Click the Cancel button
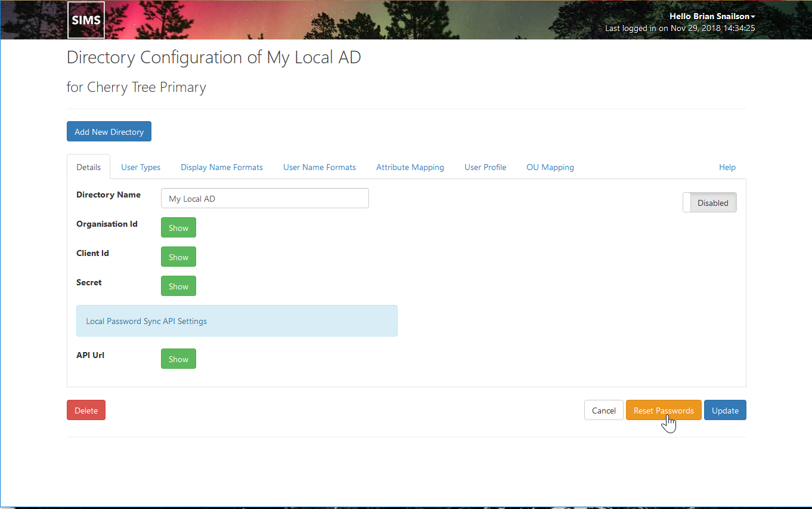Screen dimensions: 812x509 (x=604, y=411)
